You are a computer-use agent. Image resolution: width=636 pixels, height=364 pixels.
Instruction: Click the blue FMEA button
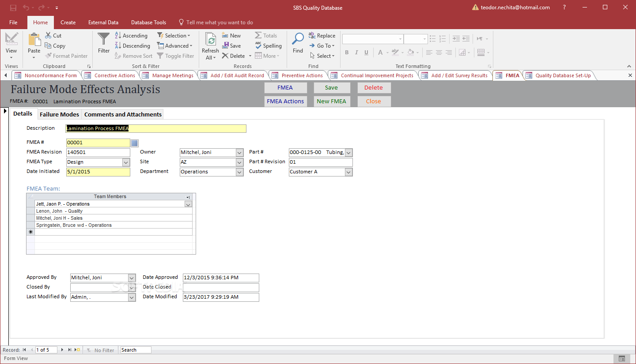point(285,88)
